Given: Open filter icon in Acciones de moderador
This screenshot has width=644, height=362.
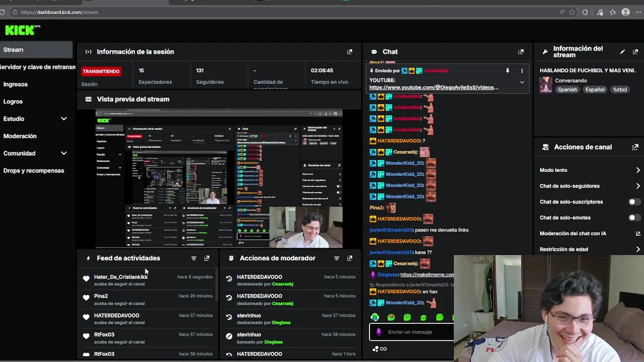Looking at the screenshot, I should point(337,258).
